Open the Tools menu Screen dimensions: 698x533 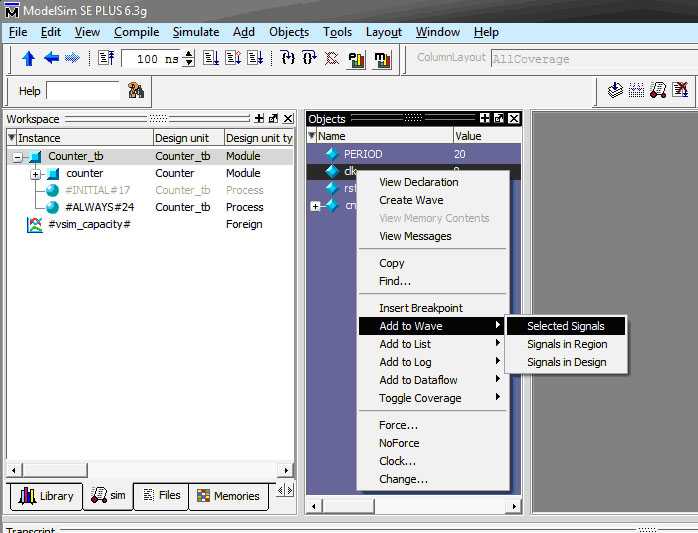[x=337, y=32]
